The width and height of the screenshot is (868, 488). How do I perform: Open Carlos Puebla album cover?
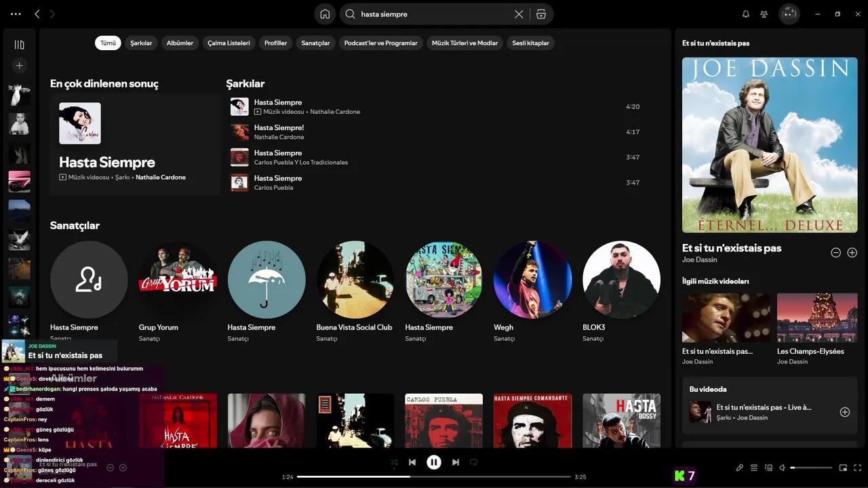[443, 420]
